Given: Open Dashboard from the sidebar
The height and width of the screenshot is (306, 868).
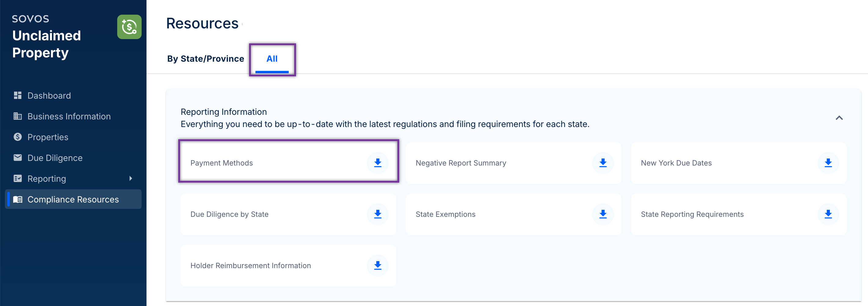Looking at the screenshot, I should tap(49, 96).
